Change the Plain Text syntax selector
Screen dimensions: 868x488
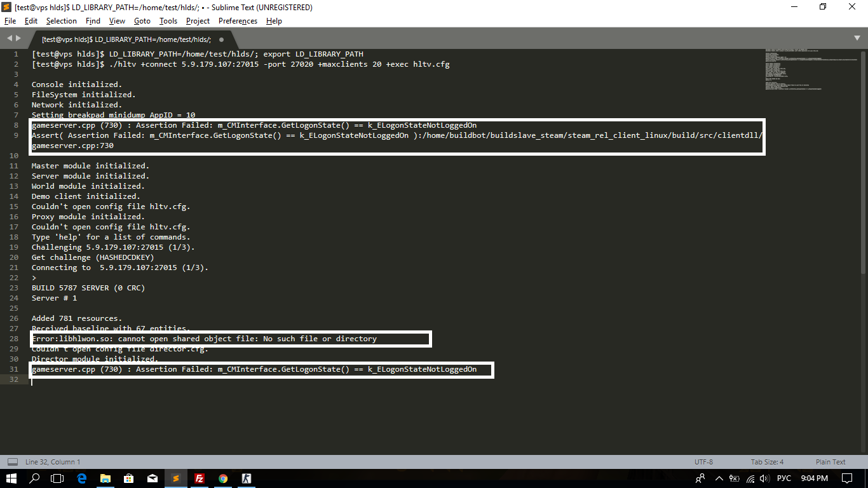click(x=831, y=462)
